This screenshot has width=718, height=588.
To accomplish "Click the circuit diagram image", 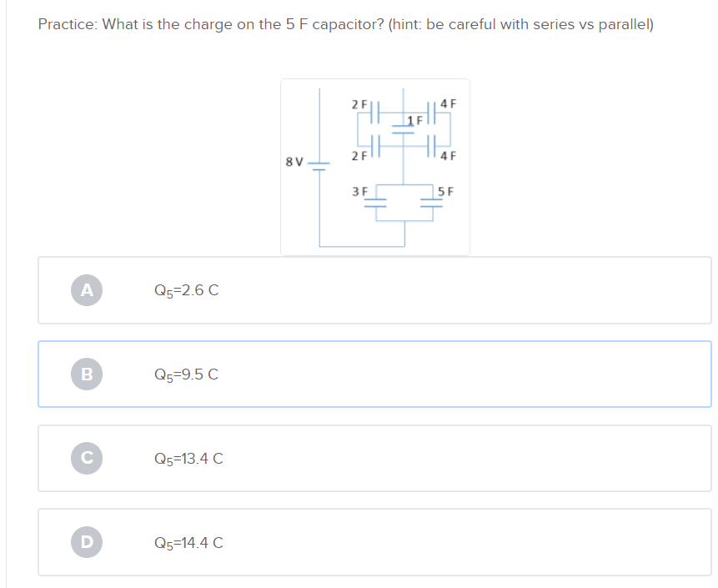I will pos(375,166).
